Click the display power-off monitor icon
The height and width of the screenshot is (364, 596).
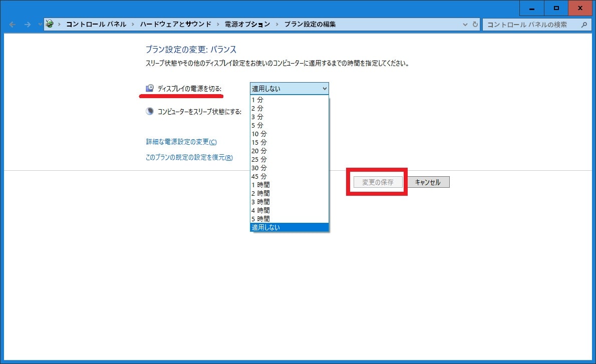150,89
